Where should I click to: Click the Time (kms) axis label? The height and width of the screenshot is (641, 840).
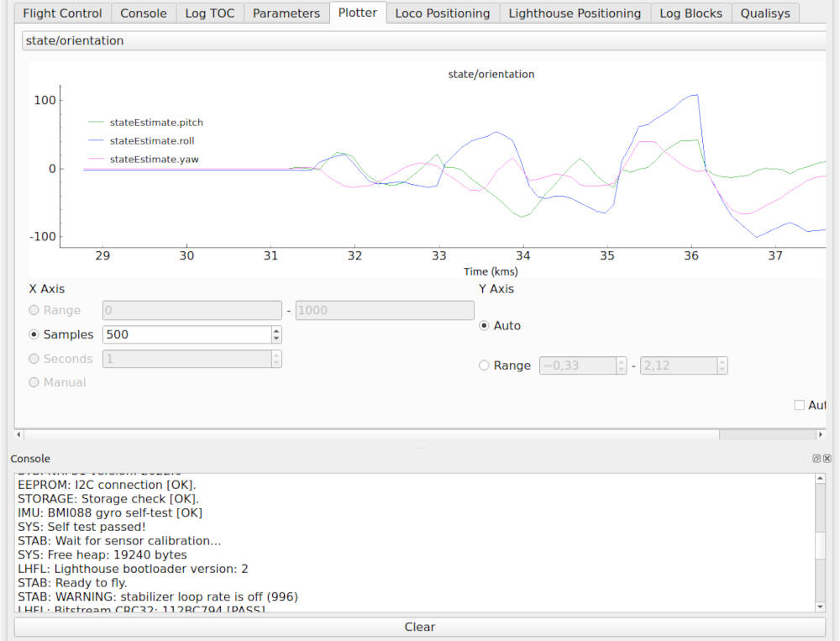491,271
